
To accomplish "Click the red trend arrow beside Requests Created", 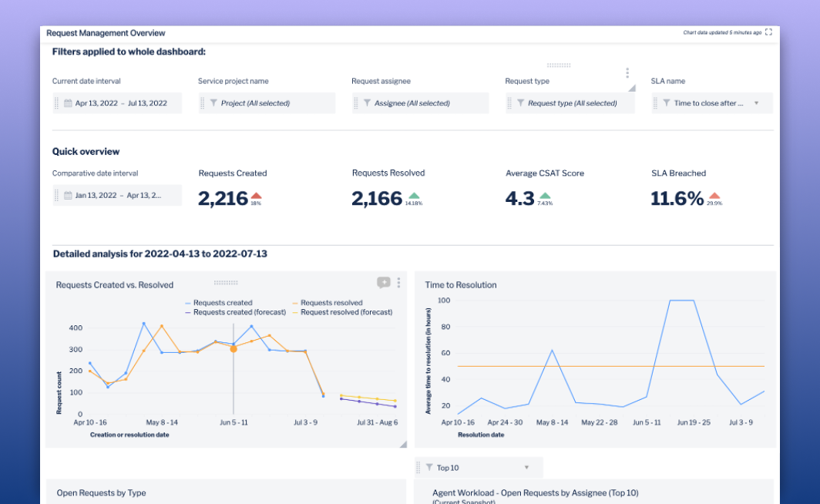I will (256, 196).
